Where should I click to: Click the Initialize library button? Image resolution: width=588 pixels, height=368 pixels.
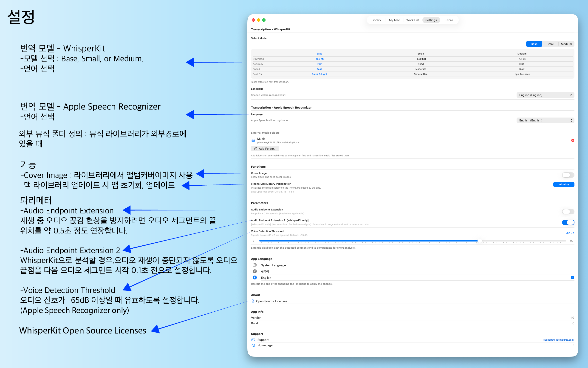pos(564,184)
